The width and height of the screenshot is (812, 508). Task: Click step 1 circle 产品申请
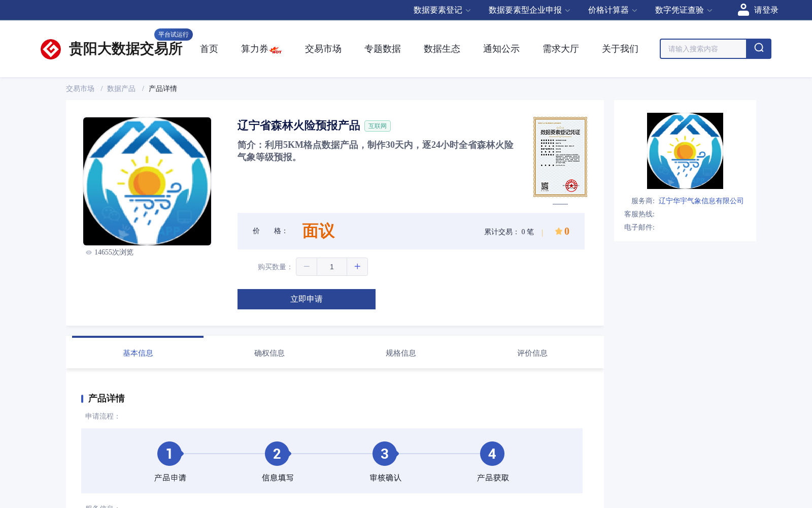point(170,454)
